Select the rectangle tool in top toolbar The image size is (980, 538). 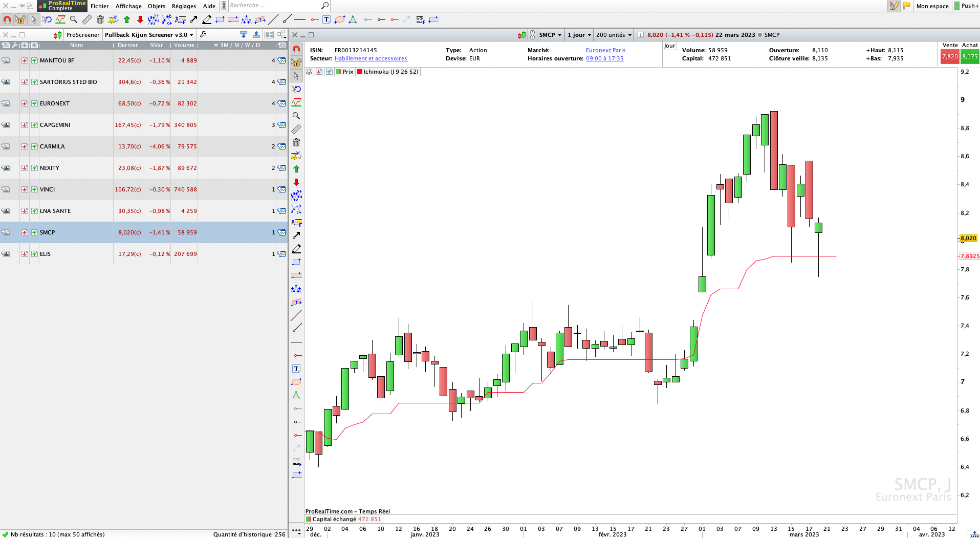(220, 19)
